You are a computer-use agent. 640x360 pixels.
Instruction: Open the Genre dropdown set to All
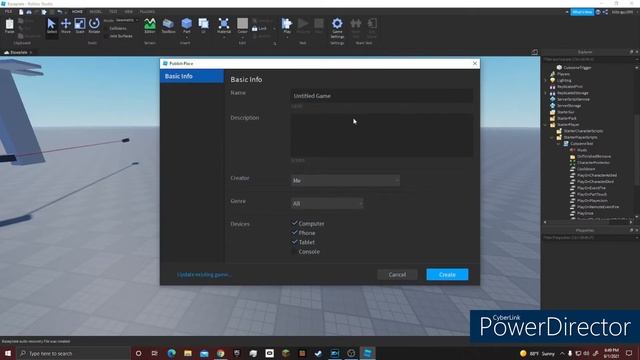tap(327, 203)
